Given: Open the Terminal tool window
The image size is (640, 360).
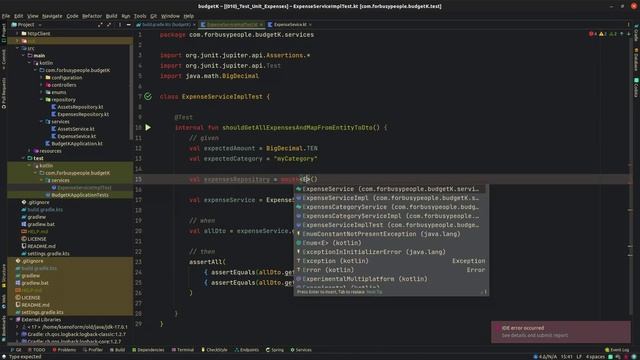Looking at the screenshot, I should (x=182, y=350).
